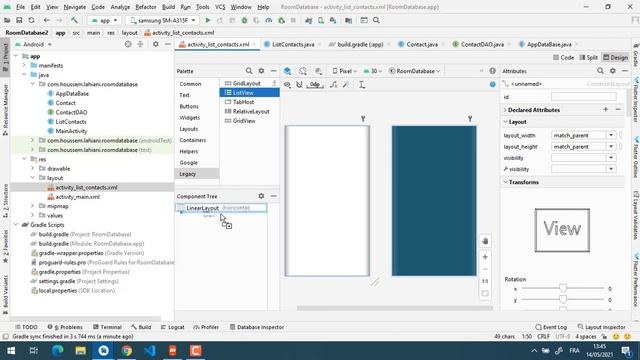Switch to Code view mode
The height and width of the screenshot is (360, 640).
564,58
